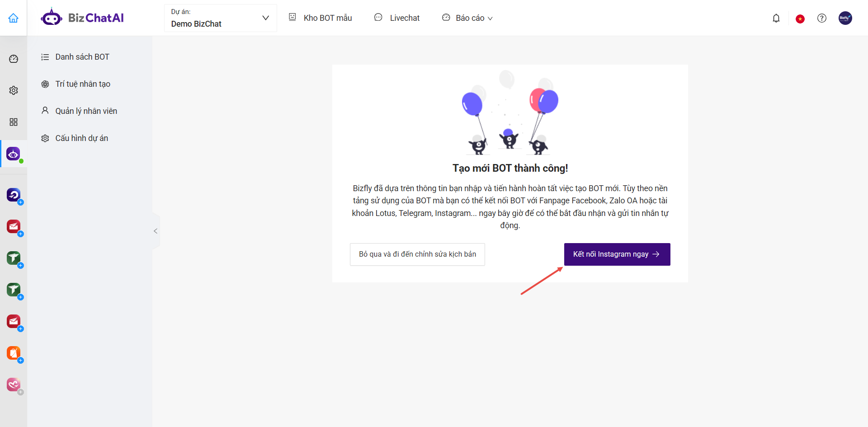
Task: Open notifications bell
Action: tap(776, 18)
